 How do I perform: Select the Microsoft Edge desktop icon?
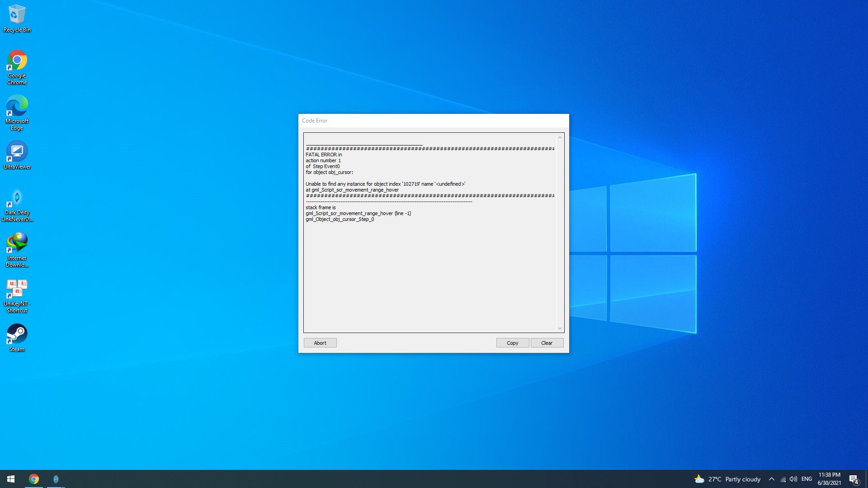click(17, 107)
